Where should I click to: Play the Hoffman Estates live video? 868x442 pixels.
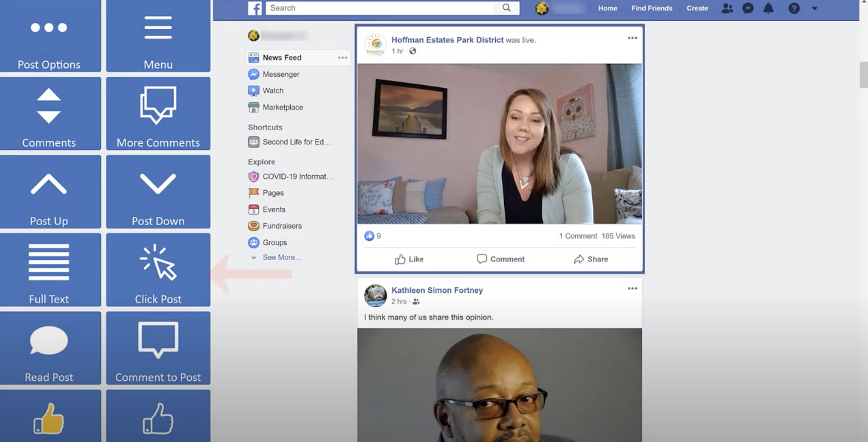pos(500,144)
